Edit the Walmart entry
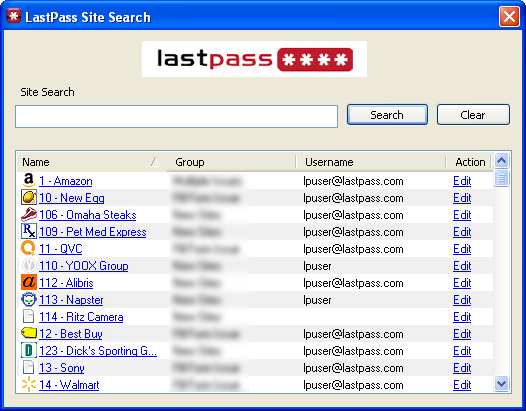Screen dimensions: 526x411 click(x=462, y=385)
